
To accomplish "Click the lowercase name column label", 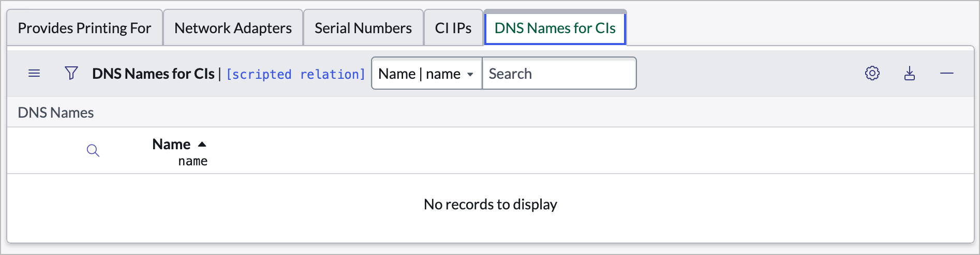I will click(192, 162).
